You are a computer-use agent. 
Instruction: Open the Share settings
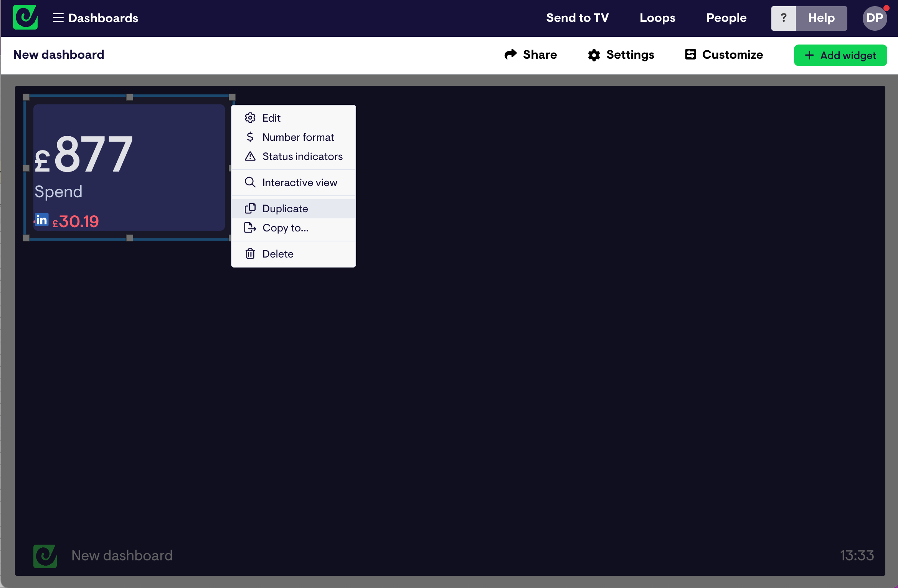[x=531, y=55]
